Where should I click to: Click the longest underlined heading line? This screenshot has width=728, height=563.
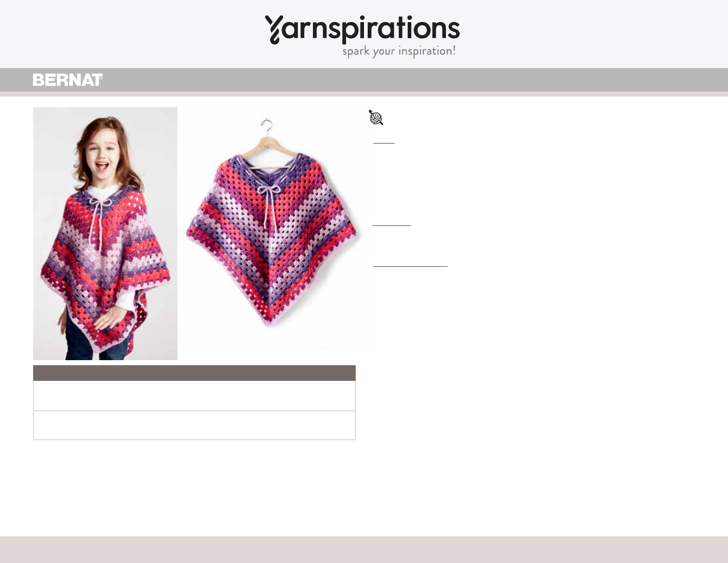[x=410, y=266]
